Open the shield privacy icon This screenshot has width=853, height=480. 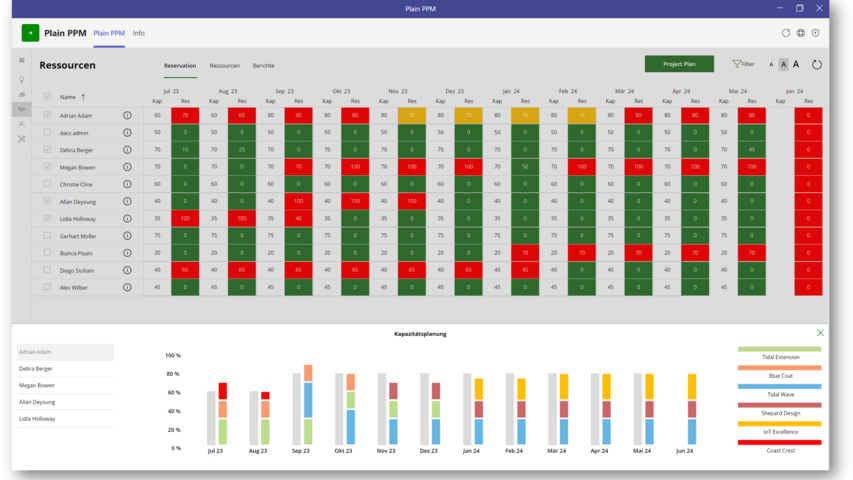tap(815, 33)
